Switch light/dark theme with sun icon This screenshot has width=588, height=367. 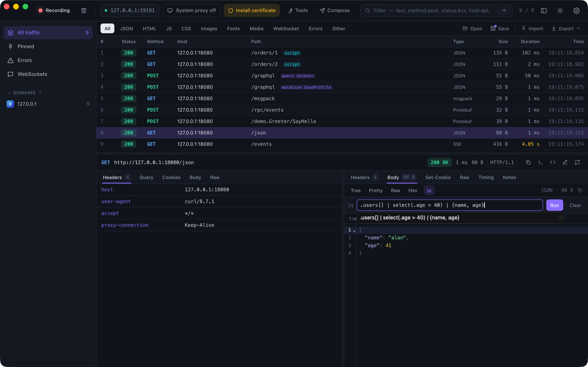coord(560,10)
